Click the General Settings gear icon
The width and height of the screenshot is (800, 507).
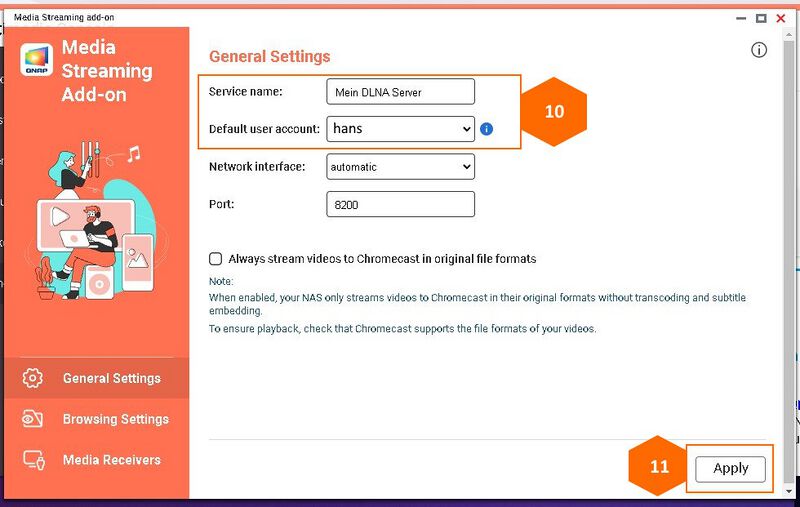coord(33,378)
